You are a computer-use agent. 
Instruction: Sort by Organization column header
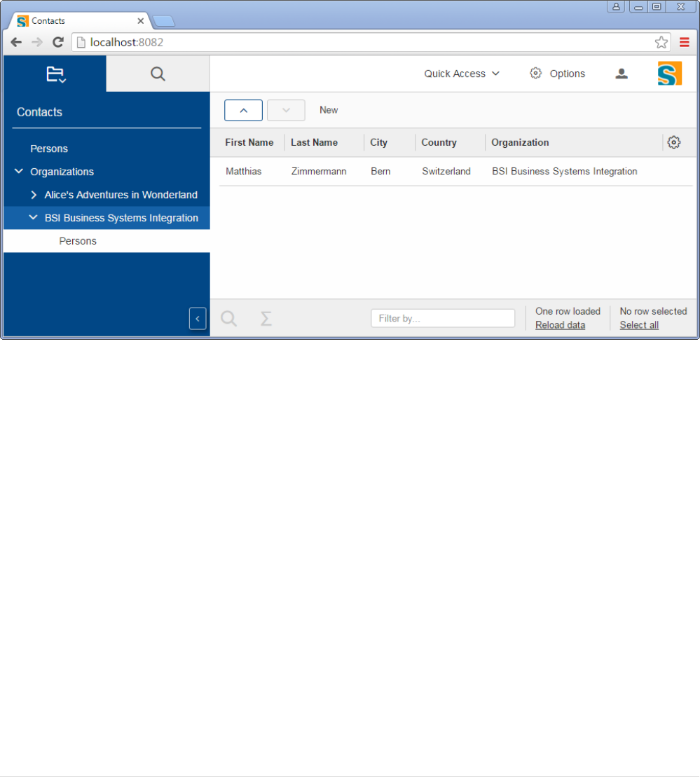[x=520, y=142]
